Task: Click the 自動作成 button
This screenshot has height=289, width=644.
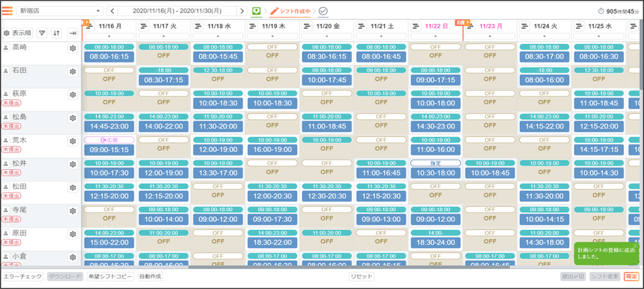Action: 150,276
